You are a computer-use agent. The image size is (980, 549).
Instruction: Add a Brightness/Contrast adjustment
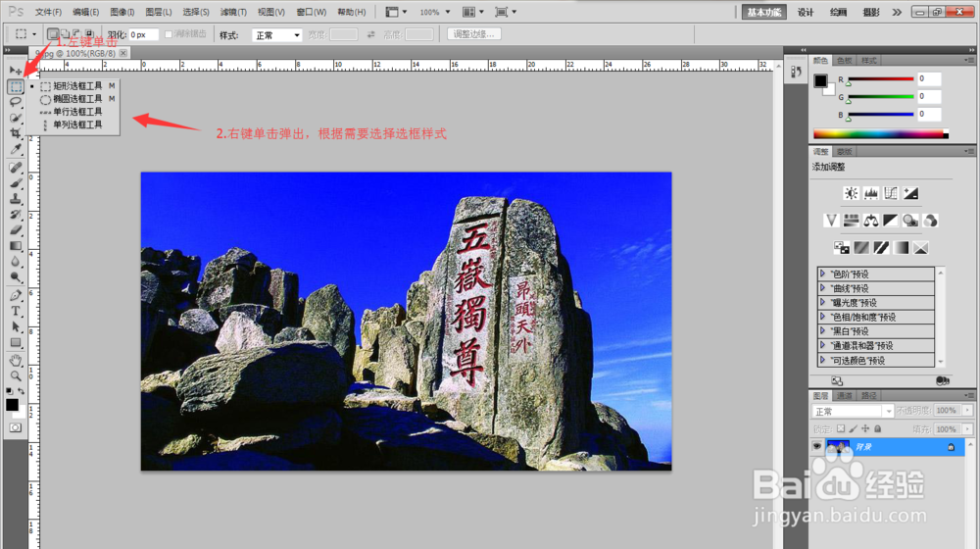pos(851,193)
